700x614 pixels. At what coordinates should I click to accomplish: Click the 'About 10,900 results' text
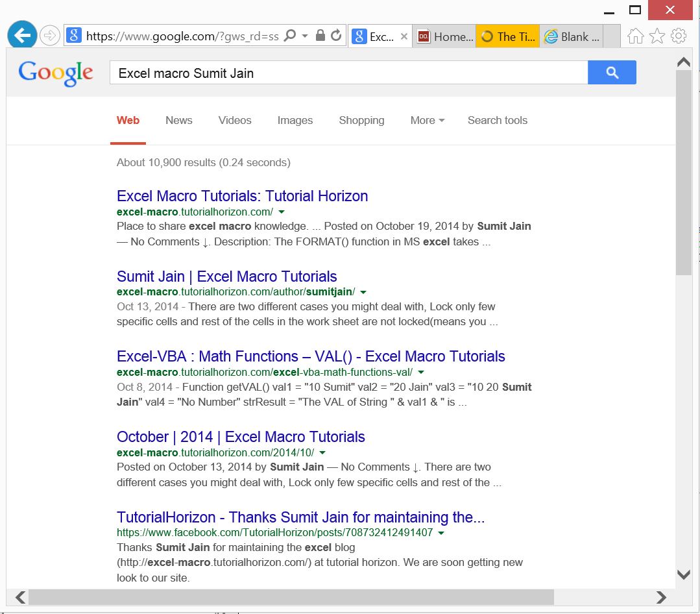click(204, 162)
